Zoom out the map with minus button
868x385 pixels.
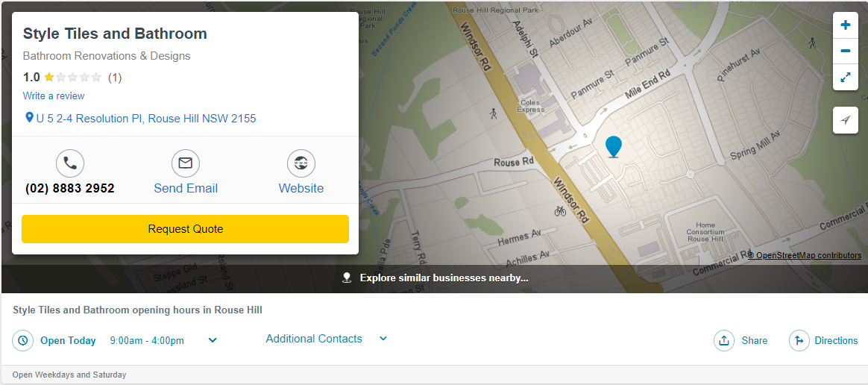[x=846, y=51]
